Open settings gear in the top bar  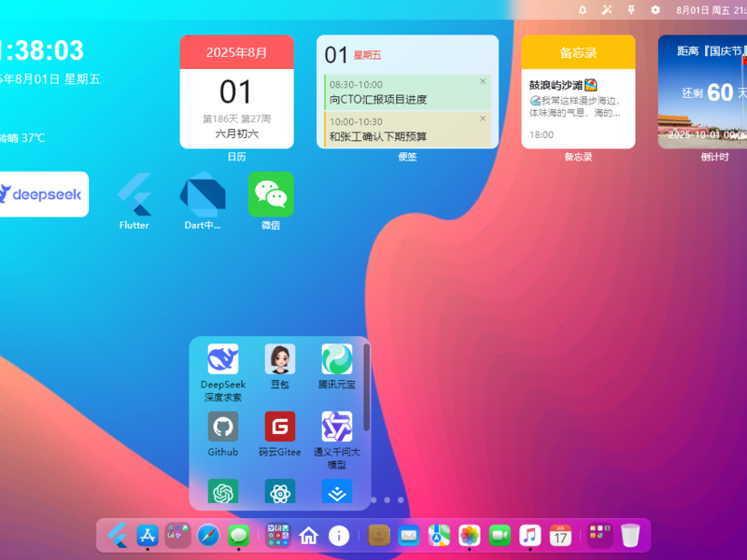click(x=655, y=10)
